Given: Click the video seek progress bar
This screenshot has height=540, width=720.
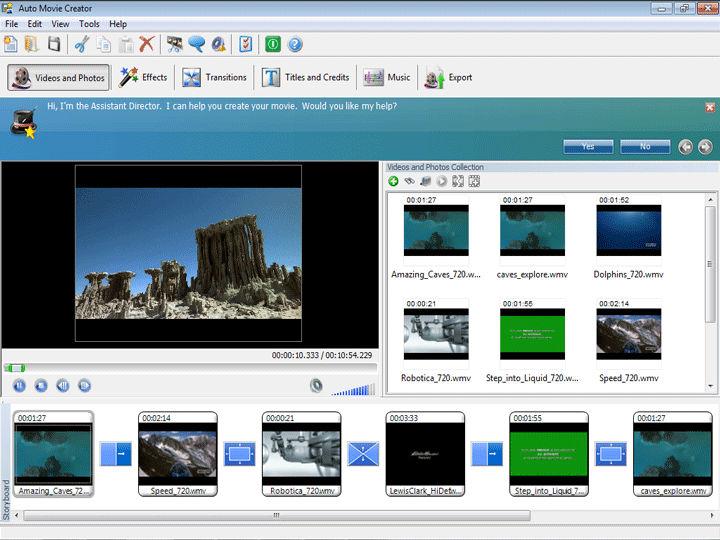Looking at the screenshot, I should click(190, 368).
